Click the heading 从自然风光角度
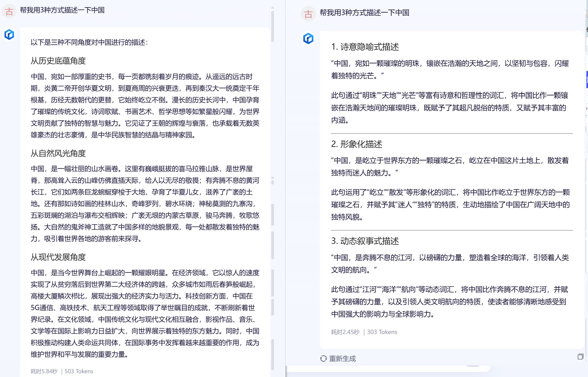588x377 pixels. 58,153
